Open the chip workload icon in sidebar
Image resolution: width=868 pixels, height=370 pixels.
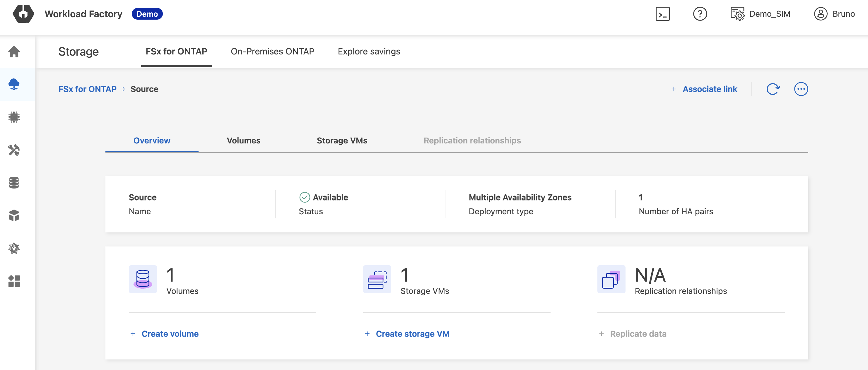coord(14,117)
